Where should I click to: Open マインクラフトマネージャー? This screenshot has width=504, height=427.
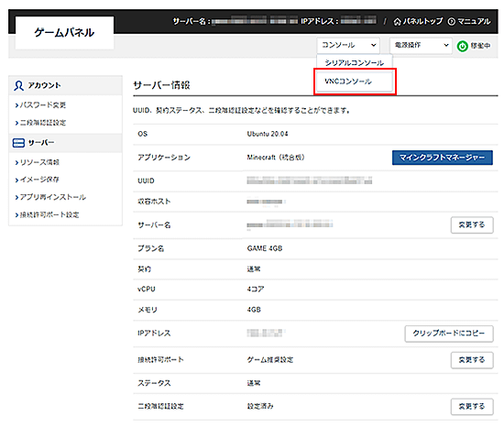[443, 158]
